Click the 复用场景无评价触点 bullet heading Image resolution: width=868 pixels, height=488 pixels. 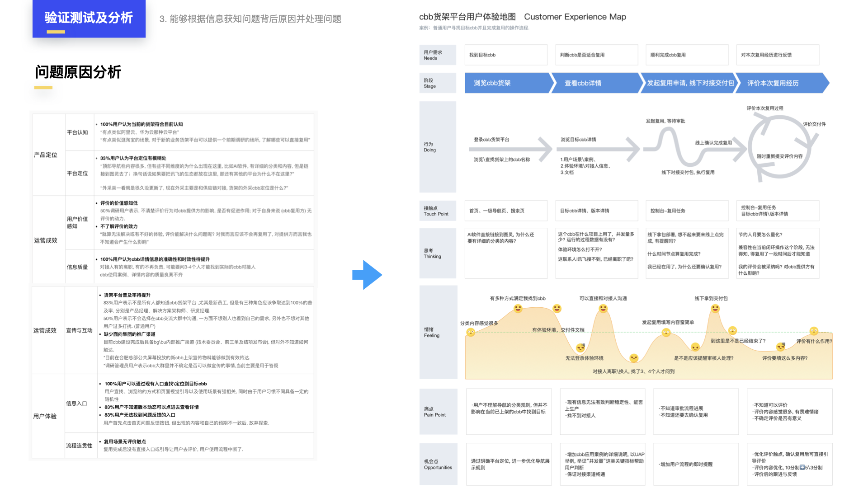pyautogui.click(x=125, y=441)
